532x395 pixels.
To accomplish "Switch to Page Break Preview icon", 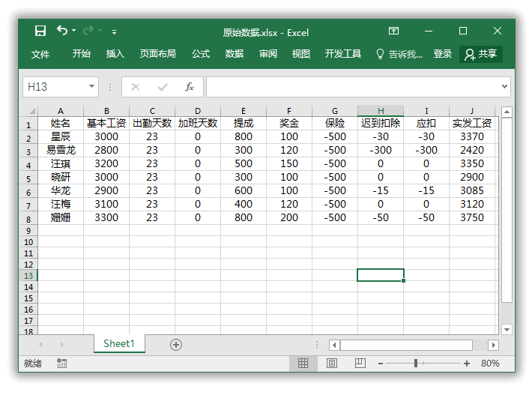I will [x=360, y=364].
